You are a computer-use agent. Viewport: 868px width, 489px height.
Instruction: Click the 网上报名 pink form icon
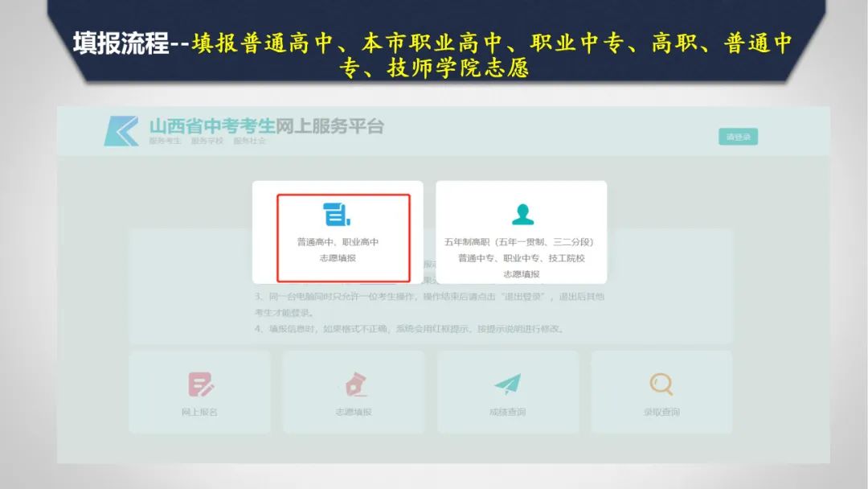[200, 384]
